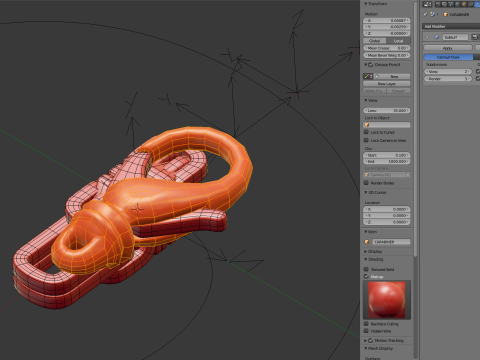Edit the Subsurf modifier name field
480x360 pixels.
point(455,37)
